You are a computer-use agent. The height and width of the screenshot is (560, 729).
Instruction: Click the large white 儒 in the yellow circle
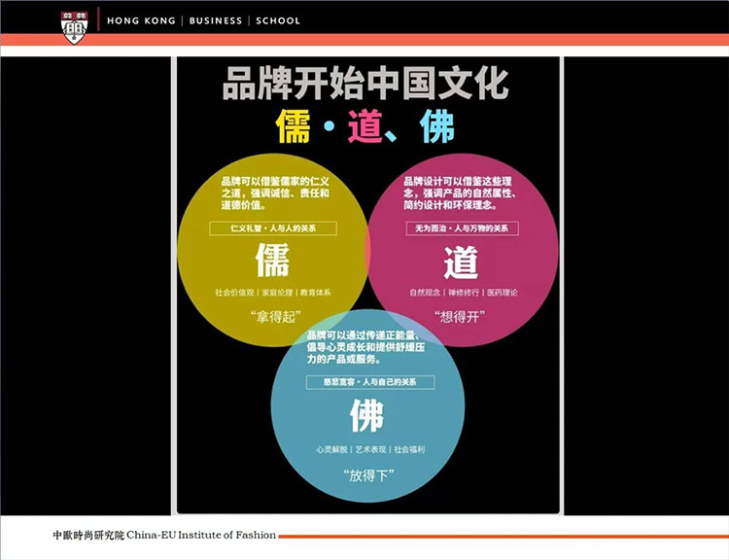pyautogui.click(x=273, y=260)
